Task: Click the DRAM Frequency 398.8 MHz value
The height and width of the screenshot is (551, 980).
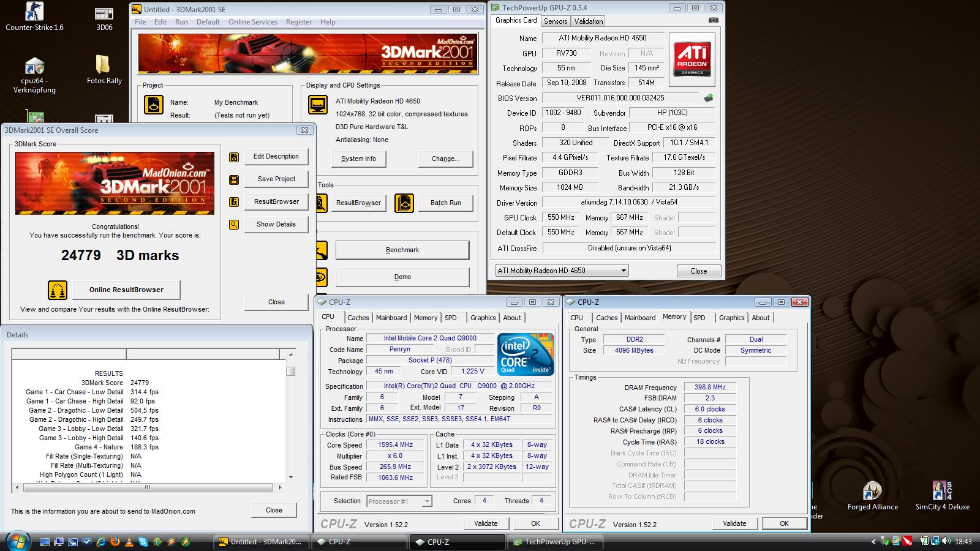Action: (x=710, y=387)
